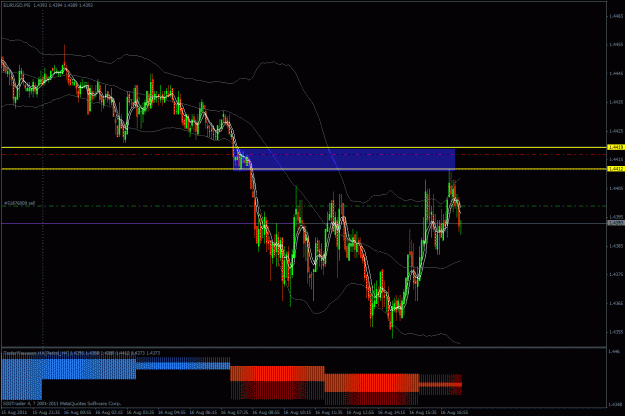
Task: Click the EURUSD M5 chart title text
Action: tap(48, 5)
